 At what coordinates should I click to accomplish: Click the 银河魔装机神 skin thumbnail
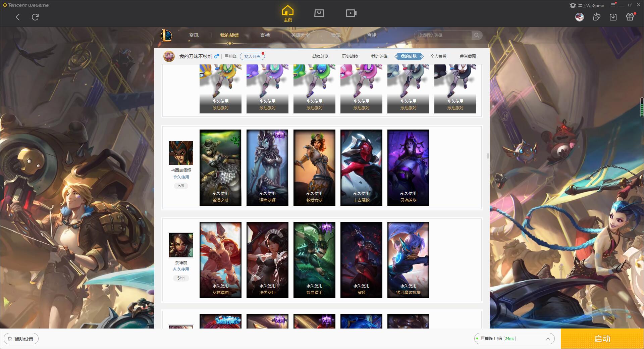[408, 260]
